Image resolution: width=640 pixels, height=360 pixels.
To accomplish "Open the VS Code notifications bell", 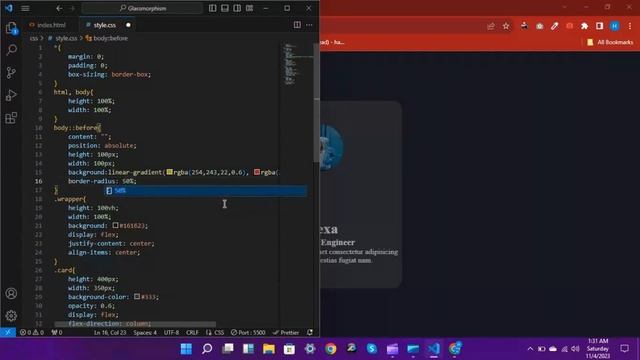I will pos(310,332).
